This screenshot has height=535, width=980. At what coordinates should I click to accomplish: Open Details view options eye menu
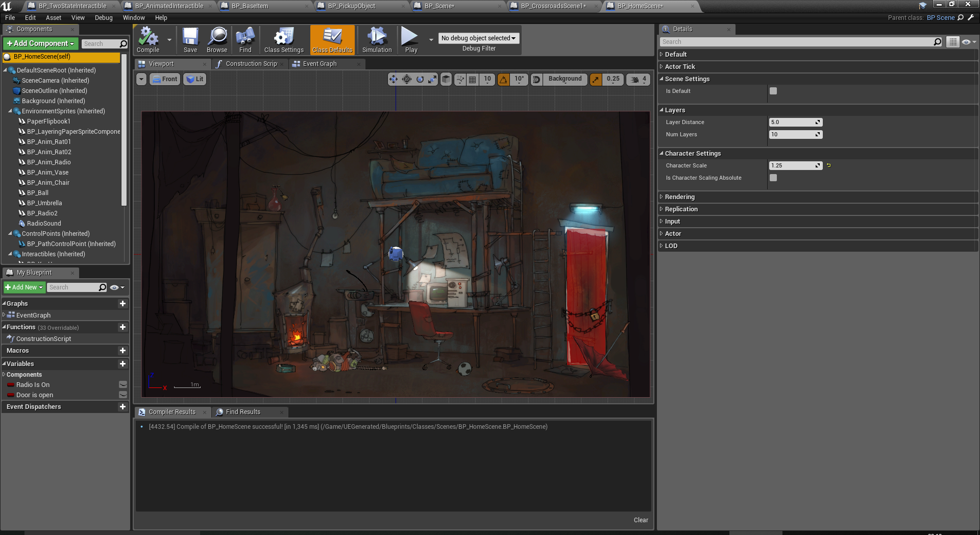(968, 42)
